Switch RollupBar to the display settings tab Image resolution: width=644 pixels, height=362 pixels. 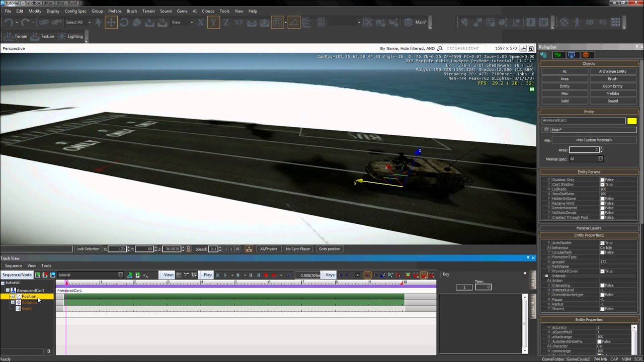coord(572,55)
